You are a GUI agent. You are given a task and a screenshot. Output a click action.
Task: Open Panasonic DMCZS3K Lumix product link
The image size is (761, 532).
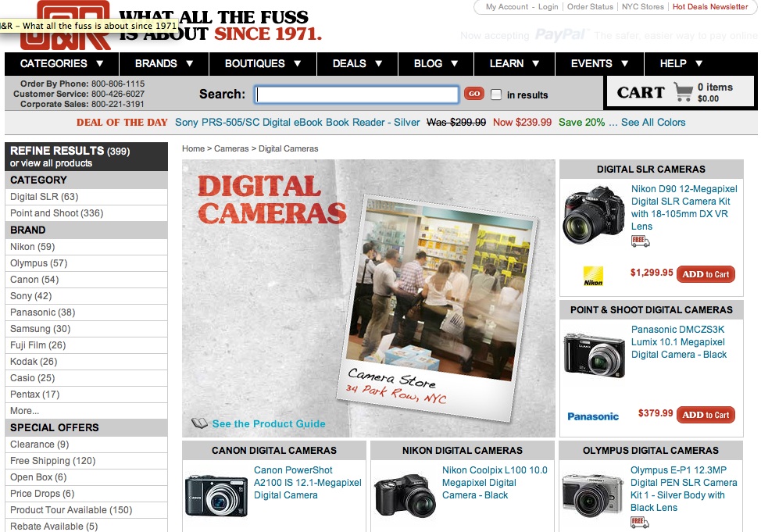[679, 342]
